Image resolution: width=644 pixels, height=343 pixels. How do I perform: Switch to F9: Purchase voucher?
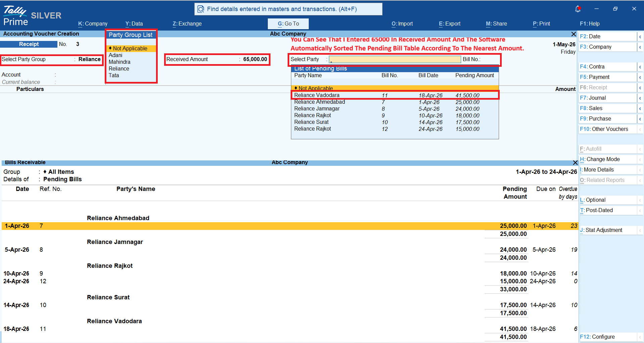pos(608,119)
